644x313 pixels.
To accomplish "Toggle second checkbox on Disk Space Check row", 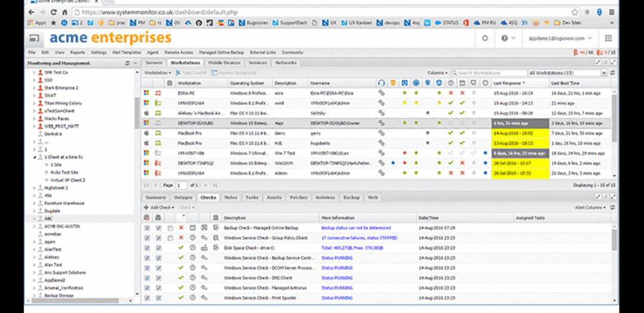I will click(159, 247).
